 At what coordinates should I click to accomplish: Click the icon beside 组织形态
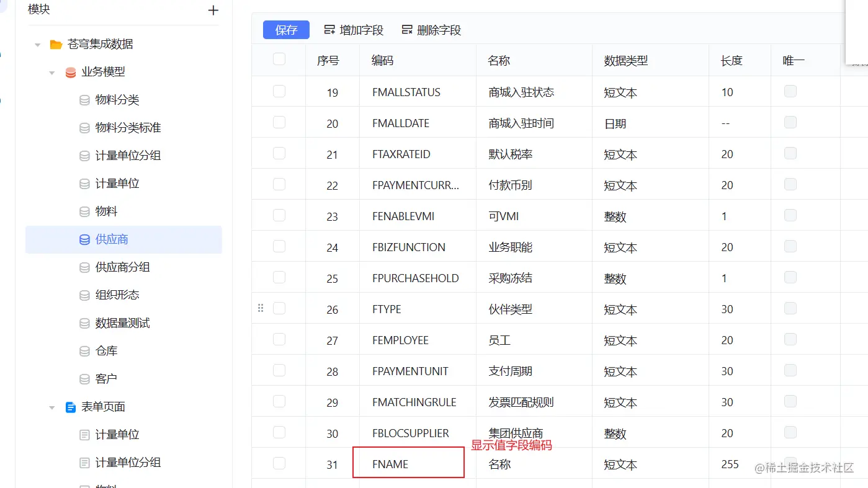(85, 295)
